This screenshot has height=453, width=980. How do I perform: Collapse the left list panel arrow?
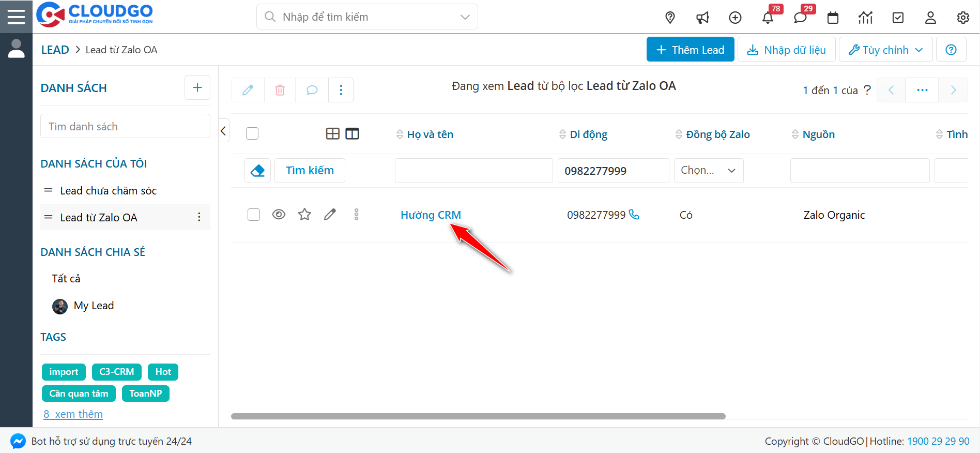pyautogui.click(x=223, y=131)
